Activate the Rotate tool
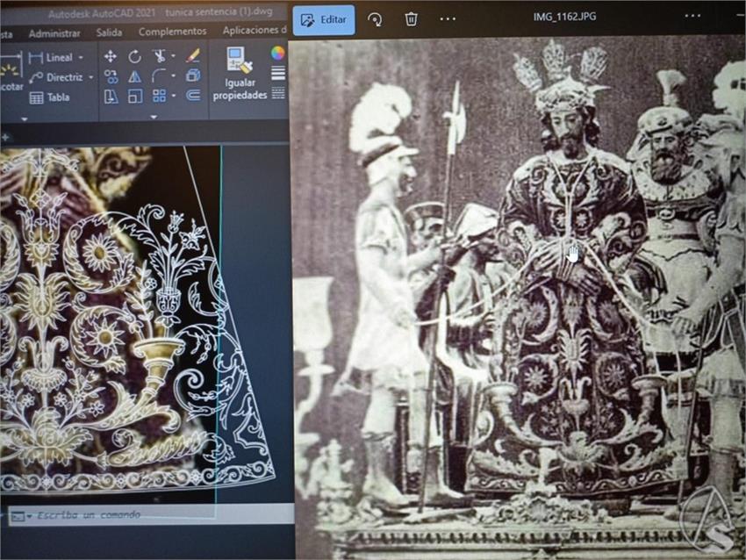The height and width of the screenshot is (560, 746). [x=135, y=56]
